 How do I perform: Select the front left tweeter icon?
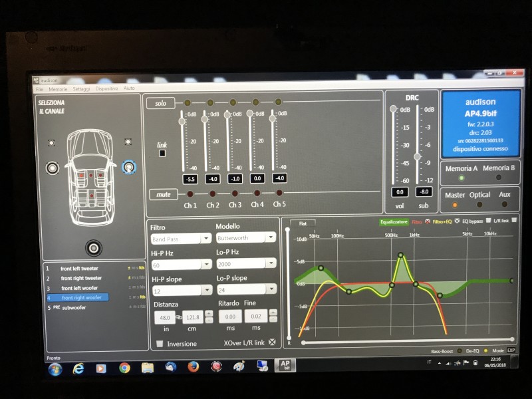[51, 143]
